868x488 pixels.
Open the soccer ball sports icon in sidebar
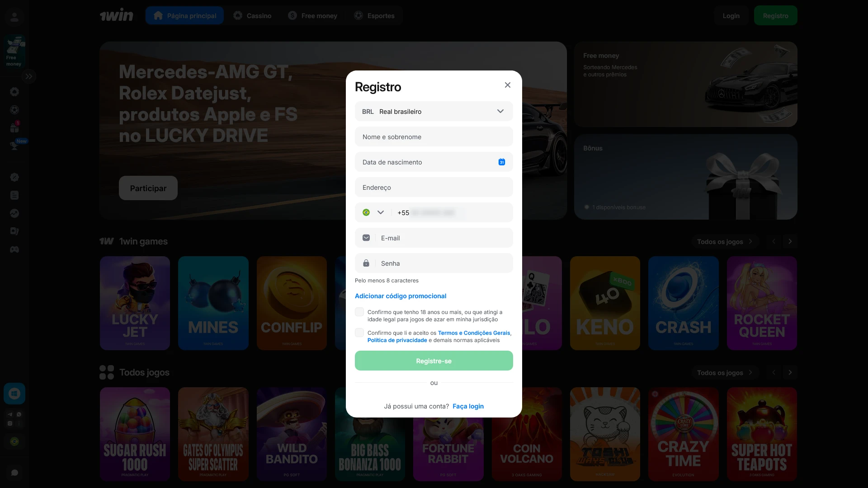point(14,110)
